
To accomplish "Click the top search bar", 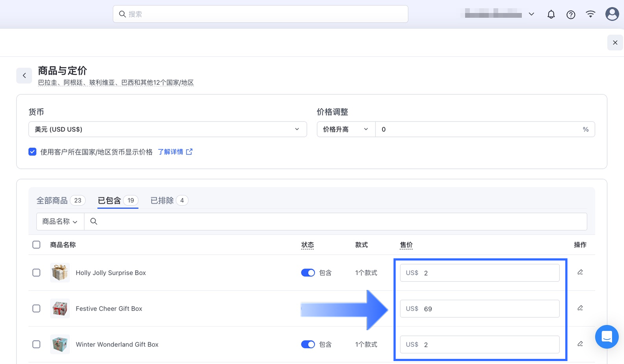I will click(x=261, y=14).
